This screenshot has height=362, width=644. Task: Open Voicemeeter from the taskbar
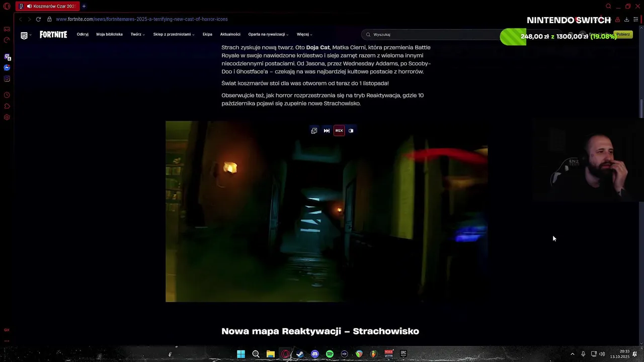coord(388,354)
